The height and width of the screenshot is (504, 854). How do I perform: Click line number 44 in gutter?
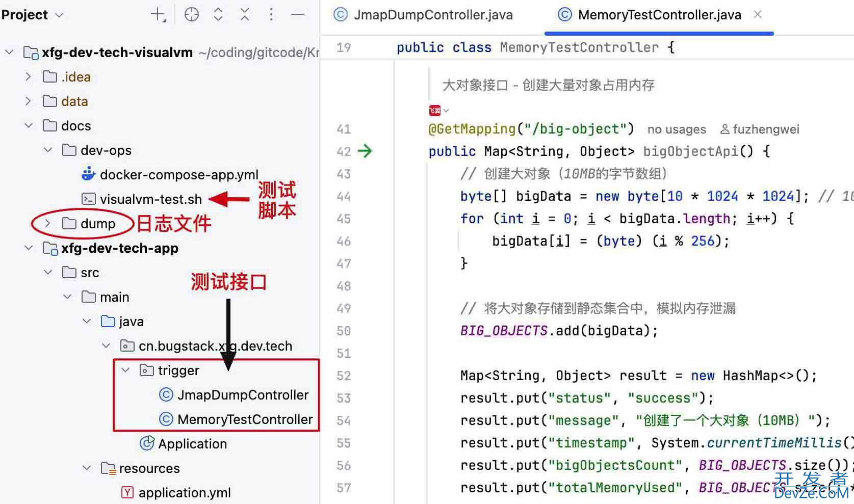tap(344, 196)
